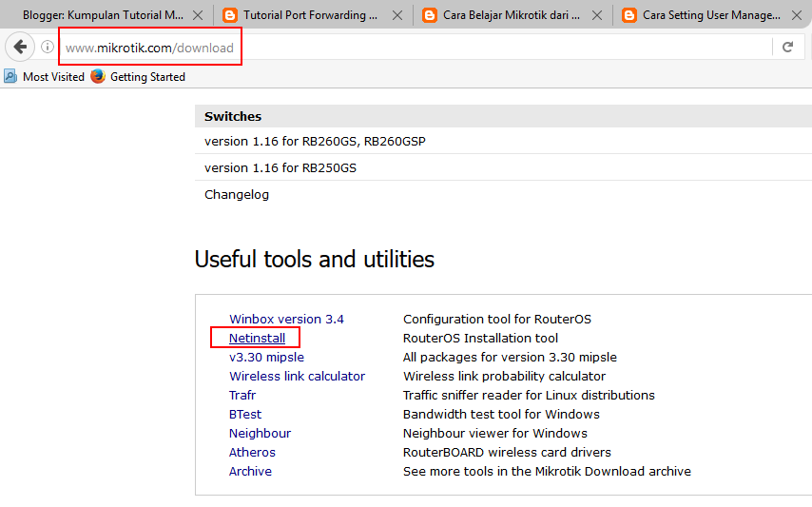This screenshot has width=812, height=507.
Task: Close the Cara Belajar Mikrotik tab
Action: click(x=597, y=15)
